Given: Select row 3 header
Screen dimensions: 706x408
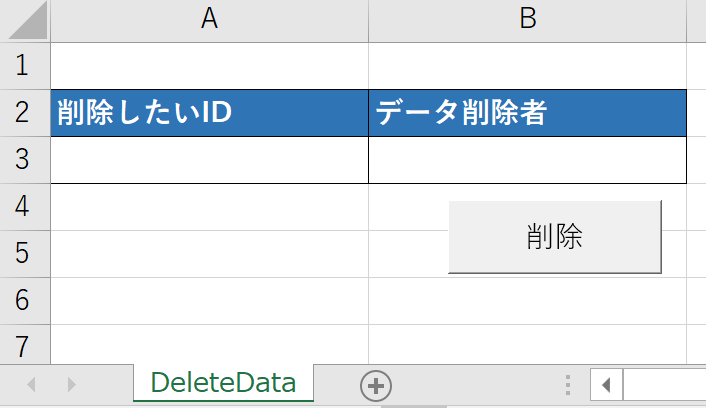Looking at the screenshot, I should point(25,160).
